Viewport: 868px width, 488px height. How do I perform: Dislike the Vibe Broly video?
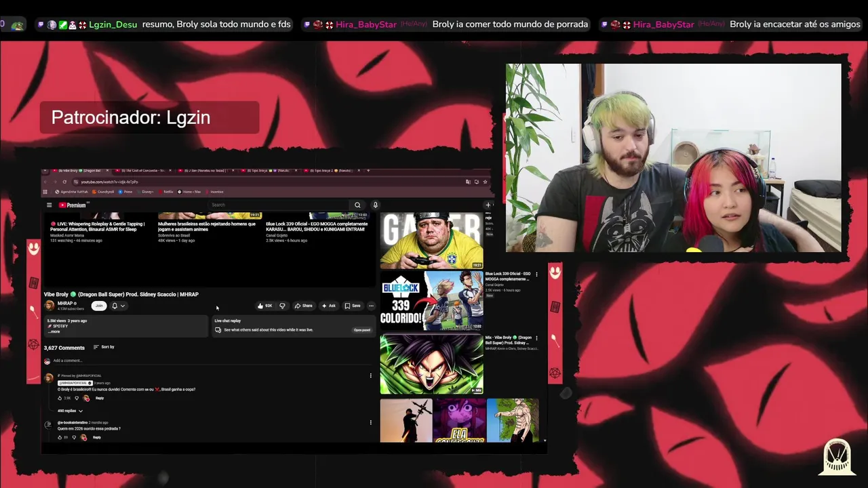(282, 306)
